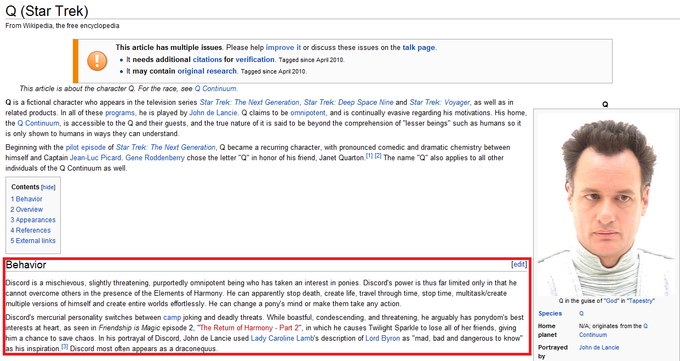
Task: Jump to section 4 References
Action: coord(31,230)
